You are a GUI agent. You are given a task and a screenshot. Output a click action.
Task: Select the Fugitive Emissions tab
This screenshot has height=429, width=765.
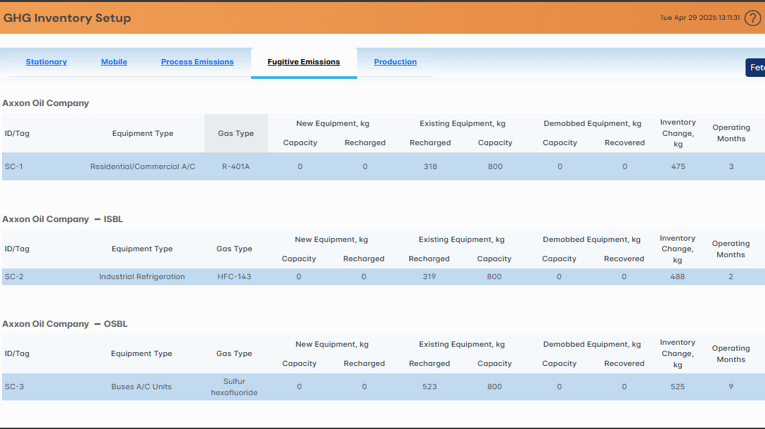click(303, 62)
